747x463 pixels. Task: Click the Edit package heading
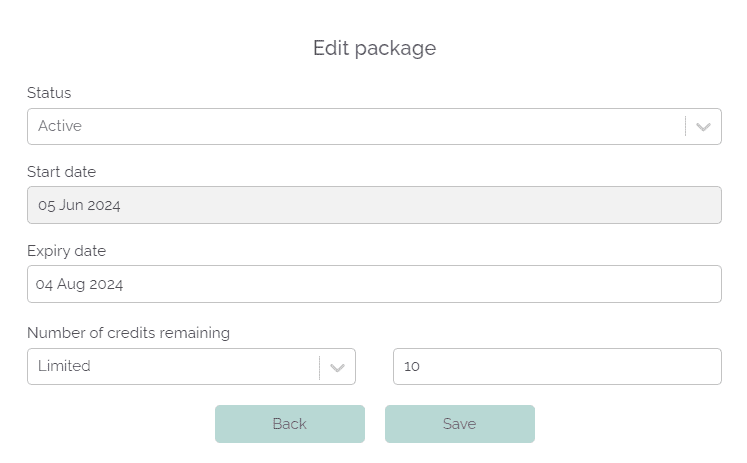(374, 48)
